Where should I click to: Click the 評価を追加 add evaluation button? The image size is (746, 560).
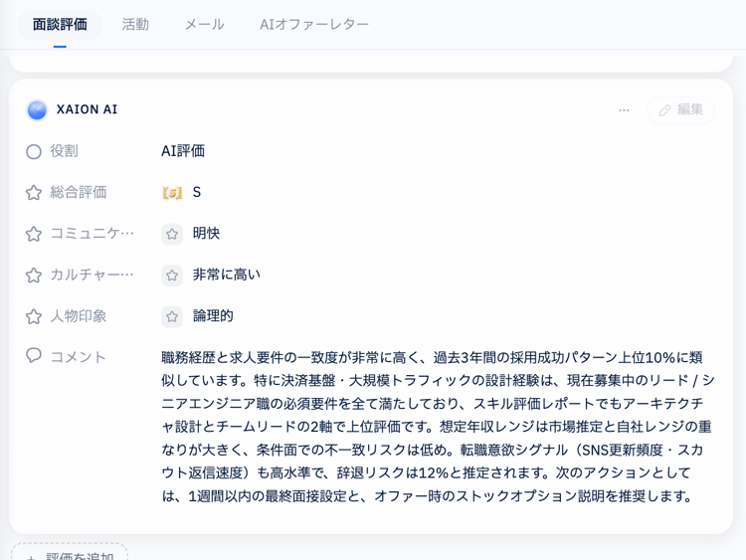point(70,552)
